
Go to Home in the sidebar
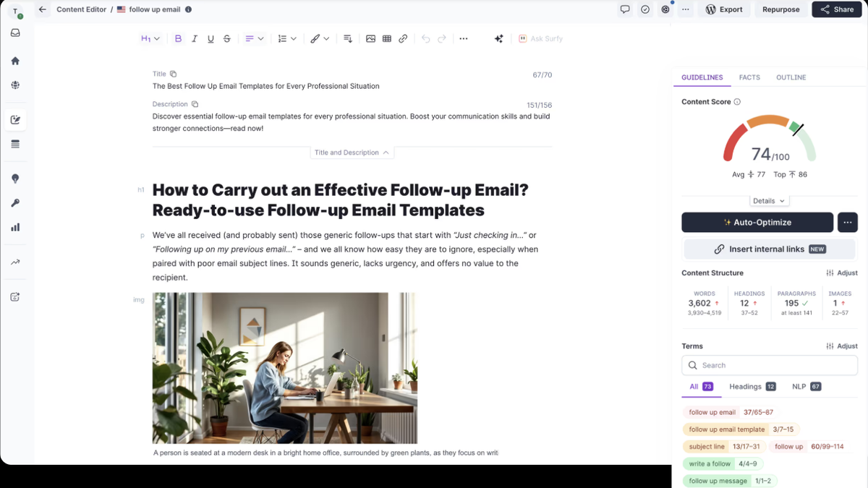tap(15, 61)
